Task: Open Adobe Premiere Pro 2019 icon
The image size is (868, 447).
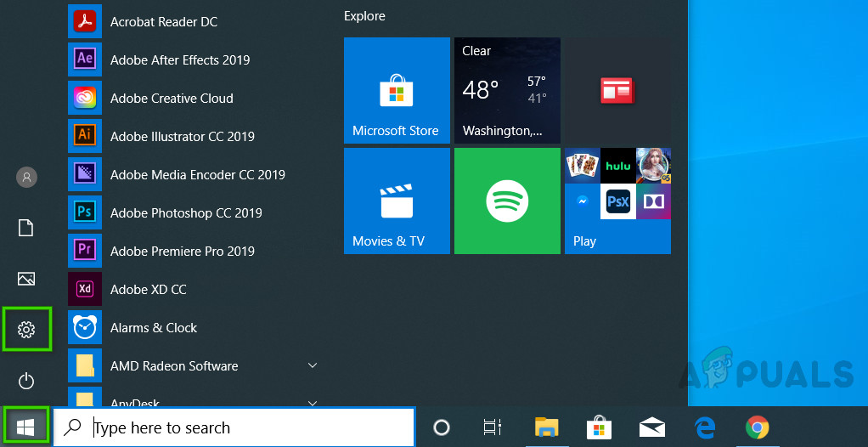Action: tap(85, 251)
